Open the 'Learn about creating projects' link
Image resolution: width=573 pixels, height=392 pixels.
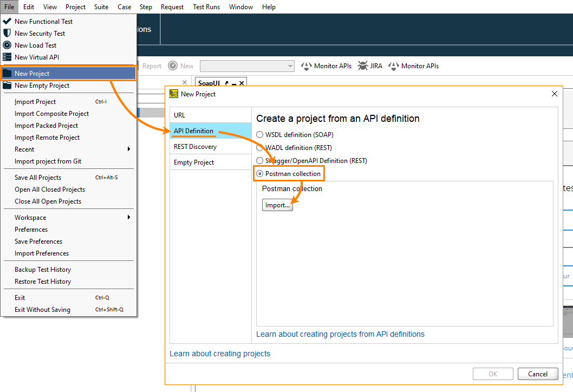click(x=220, y=354)
